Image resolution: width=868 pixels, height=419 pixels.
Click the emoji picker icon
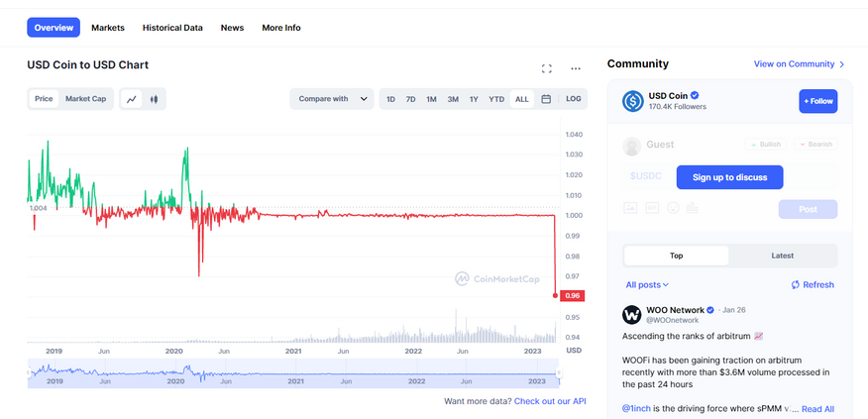pos(673,208)
